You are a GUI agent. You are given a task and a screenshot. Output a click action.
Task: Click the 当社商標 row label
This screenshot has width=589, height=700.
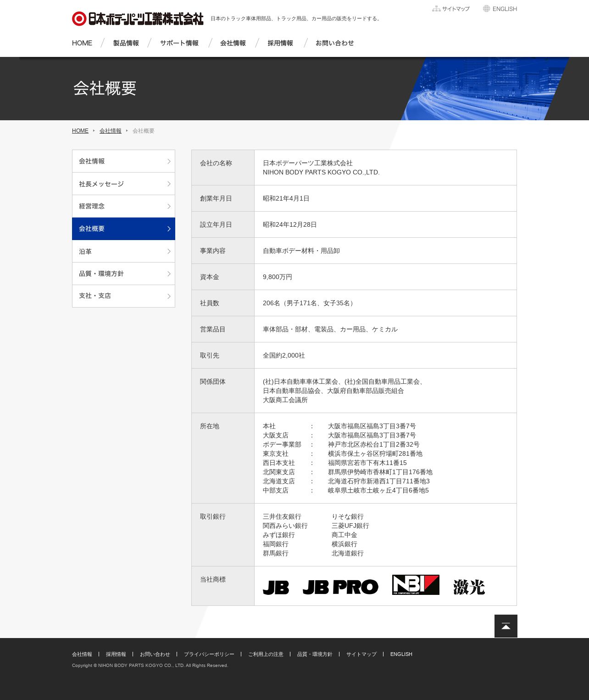(x=213, y=579)
